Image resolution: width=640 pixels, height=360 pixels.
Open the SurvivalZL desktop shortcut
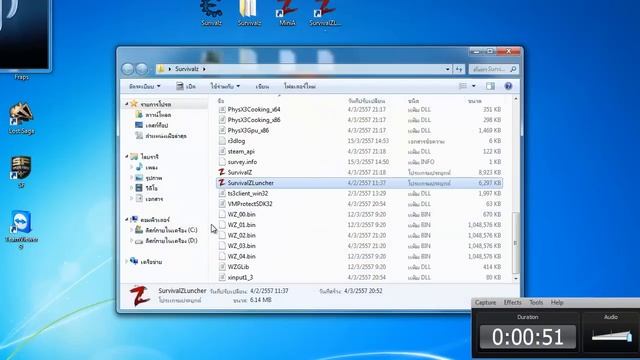[x=324, y=13]
